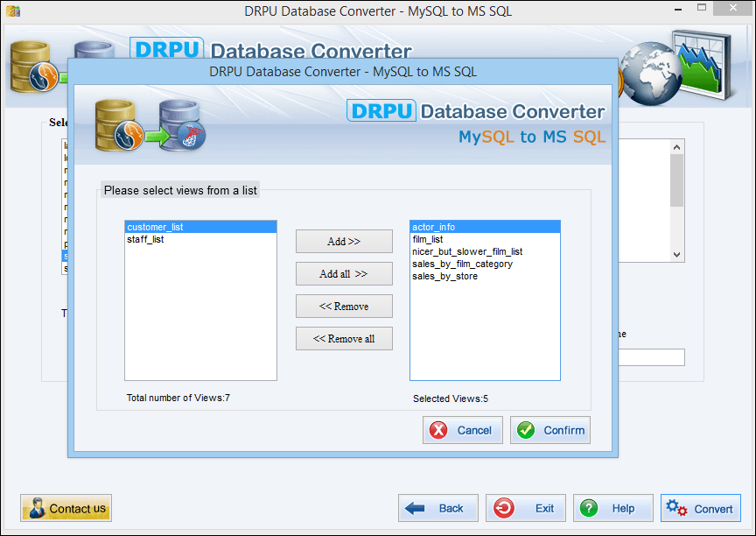This screenshot has height=536, width=756.
Task: Click the green checkmark icon on Confirm
Action: tap(526, 430)
